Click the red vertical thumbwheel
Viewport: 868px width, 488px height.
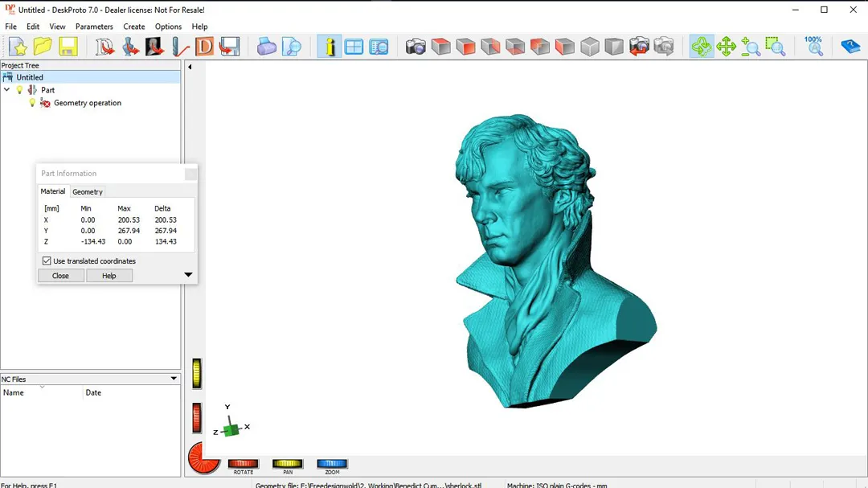[x=197, y=417]
